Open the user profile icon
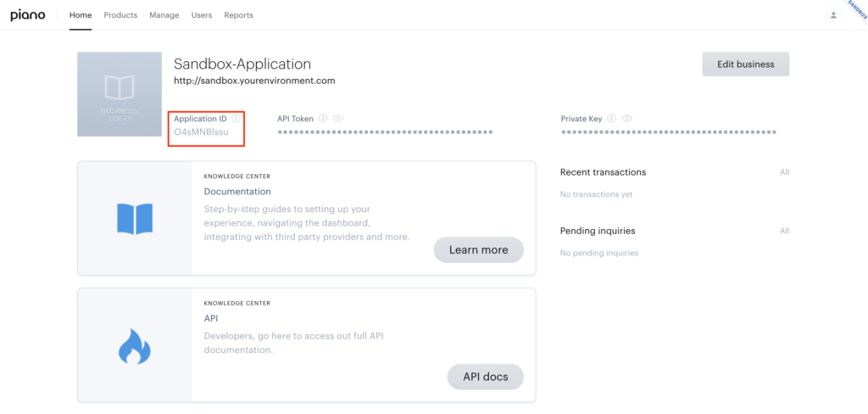868x414 pixels. 833,15
